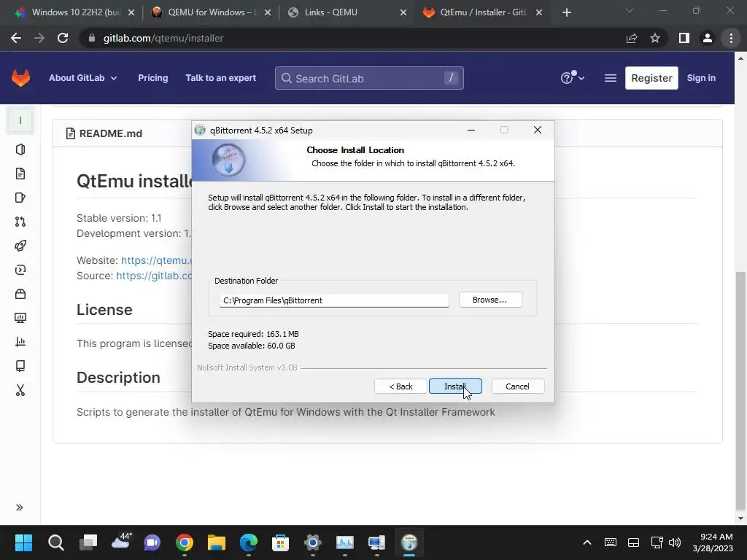747x560 pixels.
Task: Open the Merge requests sidebar icon
Action: (x=20, y=222)
